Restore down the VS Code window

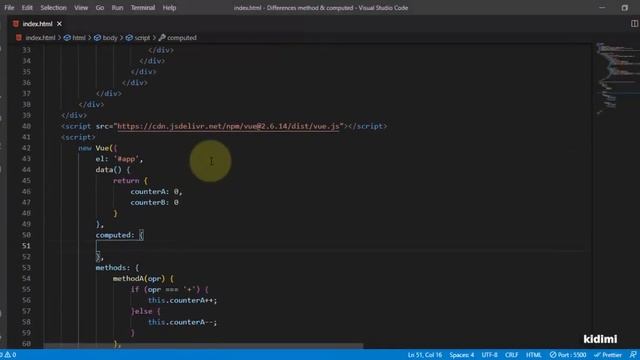pyautogui.click(x=624, y=8)
